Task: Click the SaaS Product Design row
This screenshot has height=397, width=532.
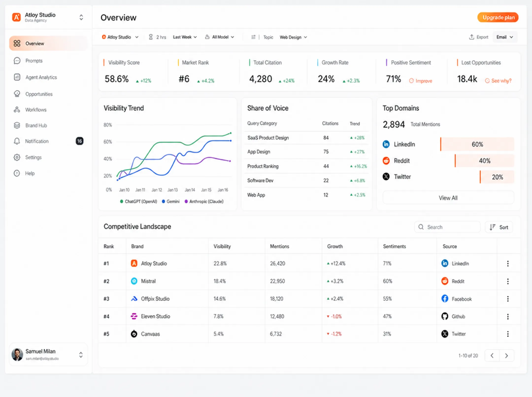Action: 306,138
